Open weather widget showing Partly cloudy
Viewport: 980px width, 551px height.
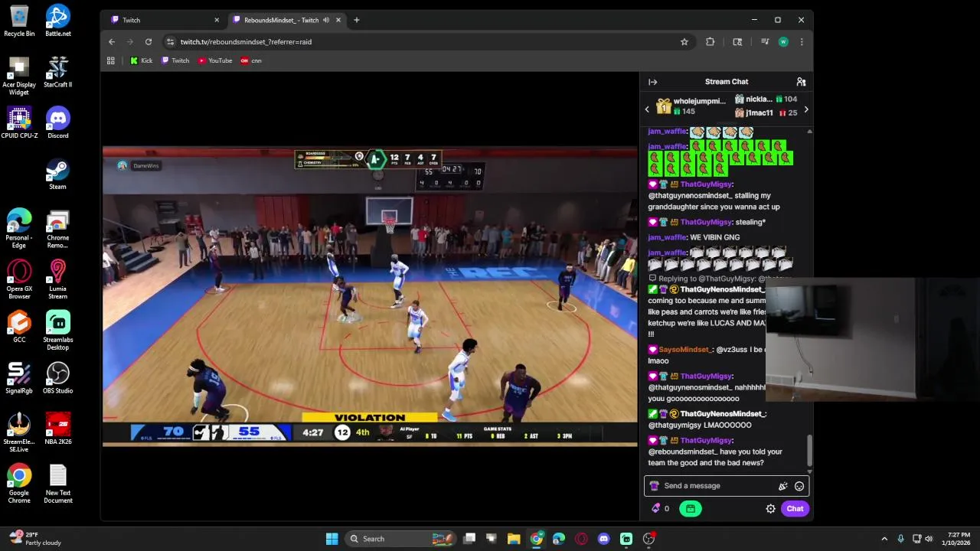click(x=36, y=539)
